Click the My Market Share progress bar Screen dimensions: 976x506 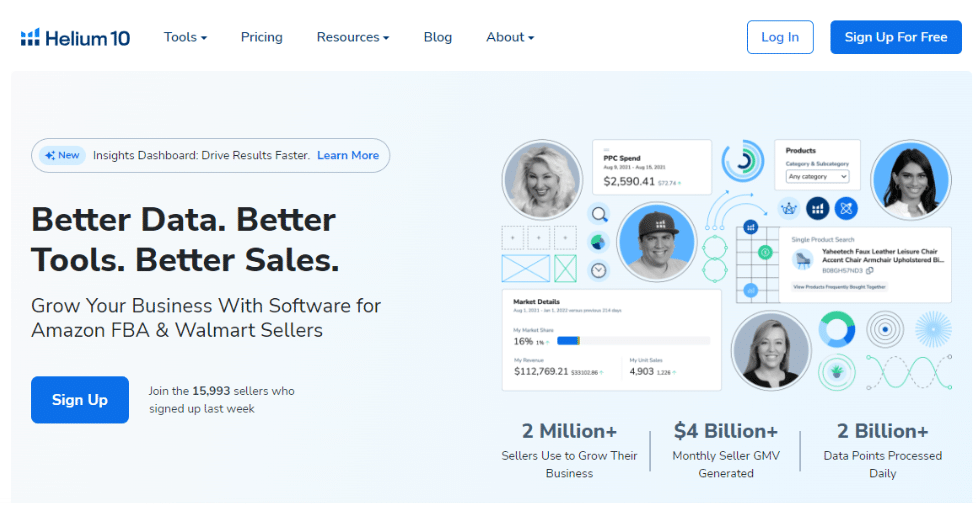pyautogui.click(x=632, y=341)
